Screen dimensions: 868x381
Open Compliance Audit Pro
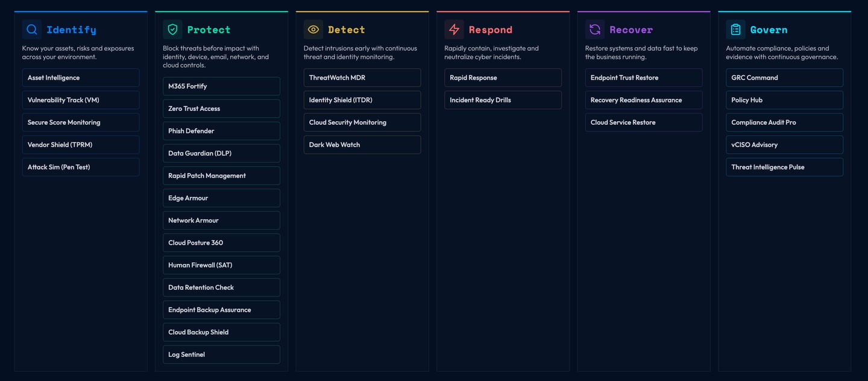pyautogui.click(x=784, y=122)
